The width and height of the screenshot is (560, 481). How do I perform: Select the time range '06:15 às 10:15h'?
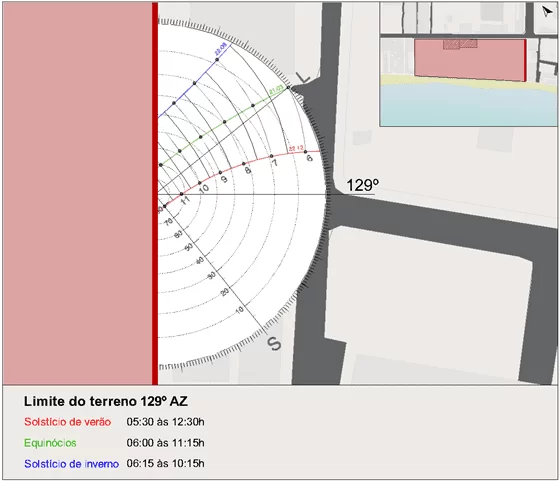(165, 464)
